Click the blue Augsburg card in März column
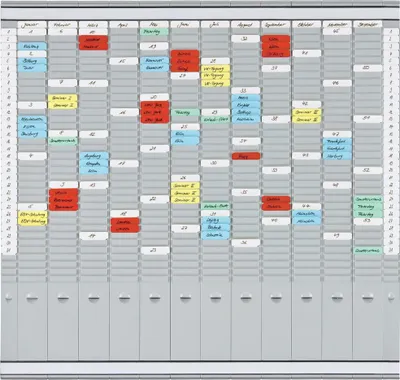 pyautogui.click(x=94, y=156)
